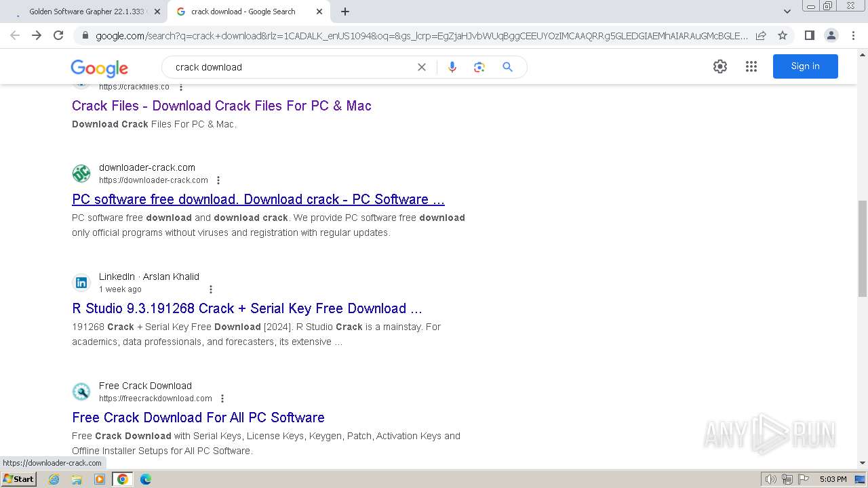Open more options for crackfiles.co result
Viewport: 868px width, 488px height.
(x=181, y=87)
